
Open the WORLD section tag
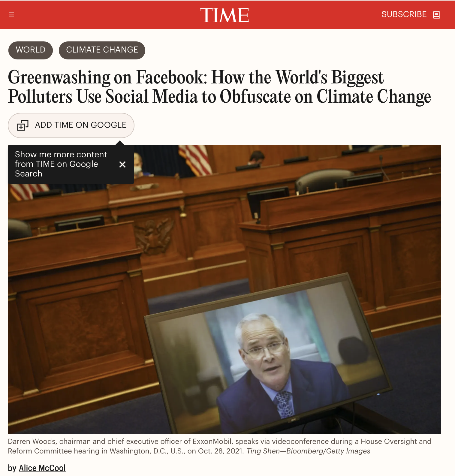point(31,50)
